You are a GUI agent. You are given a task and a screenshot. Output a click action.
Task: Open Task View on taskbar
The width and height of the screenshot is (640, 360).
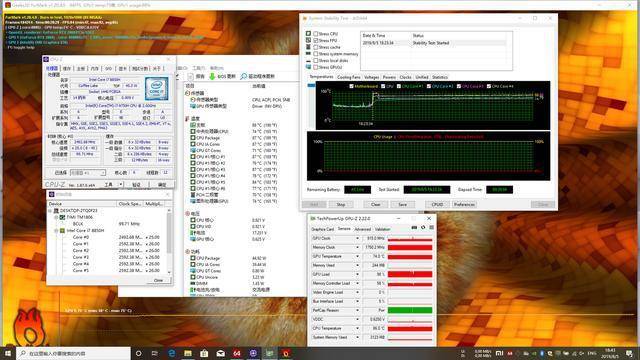[155, 353]
